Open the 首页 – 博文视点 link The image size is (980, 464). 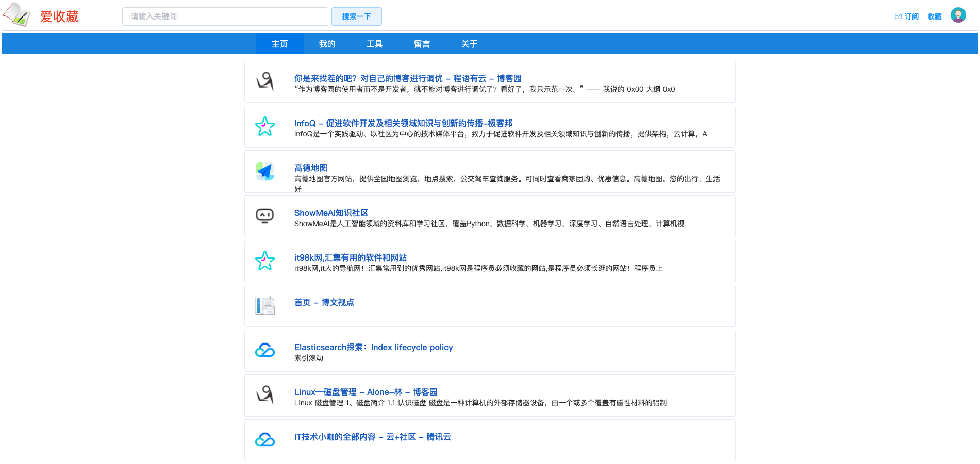click(324, 302)
